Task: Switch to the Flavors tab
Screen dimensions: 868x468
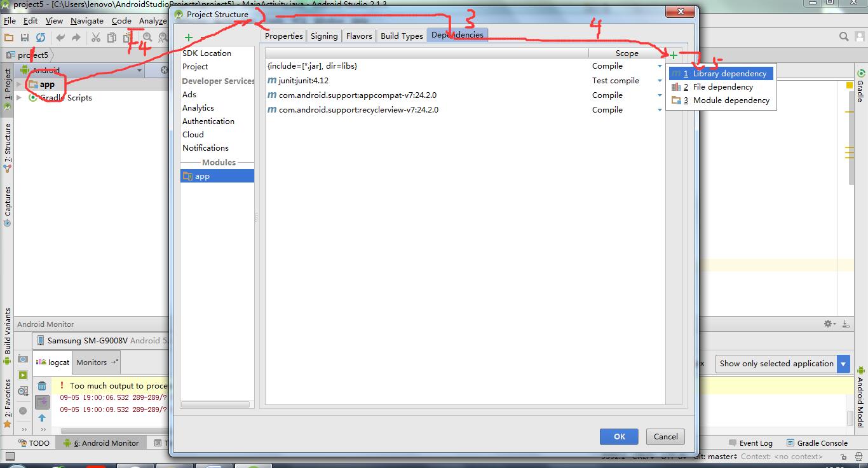Action: pyautogui.click(x=359, y=36)
